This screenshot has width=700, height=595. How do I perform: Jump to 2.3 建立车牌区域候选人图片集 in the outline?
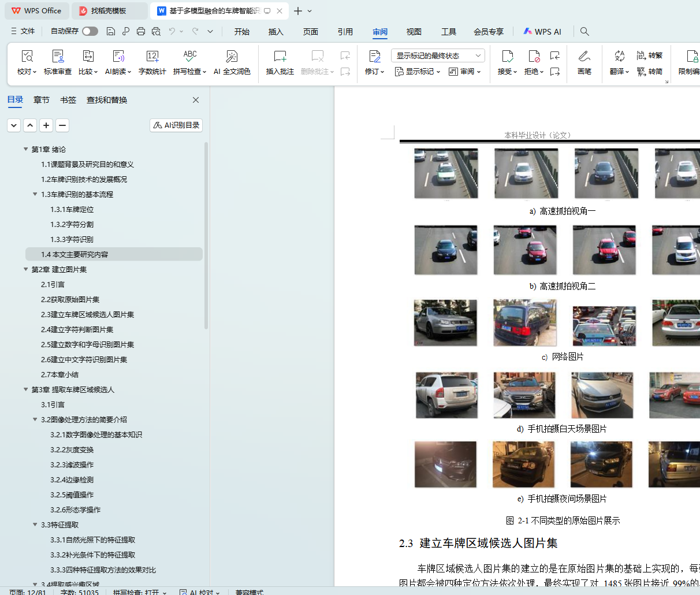pyautogui.click(x=87, y=314)
